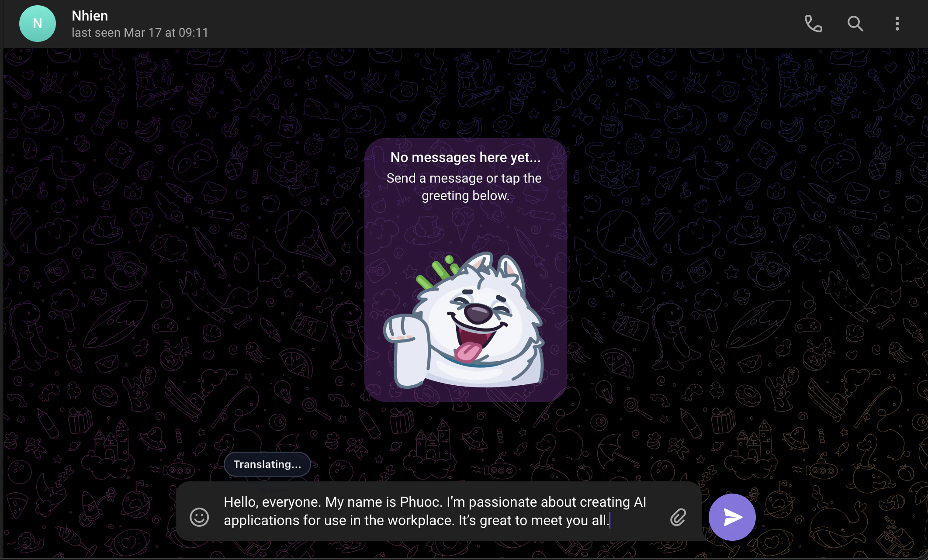Open search in this chat

[x=855, y=24]
